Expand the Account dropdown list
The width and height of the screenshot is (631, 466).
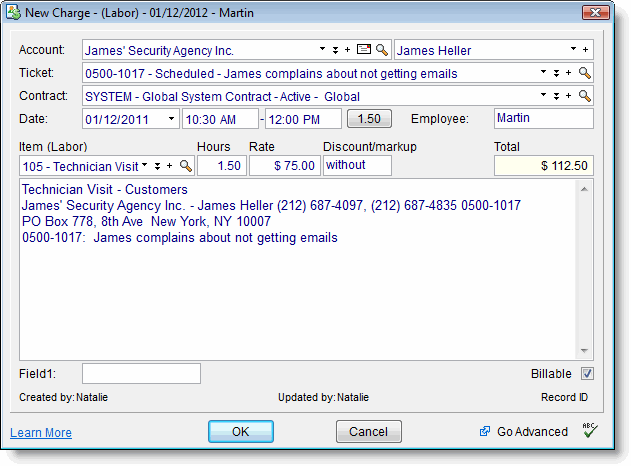(322, 49)
